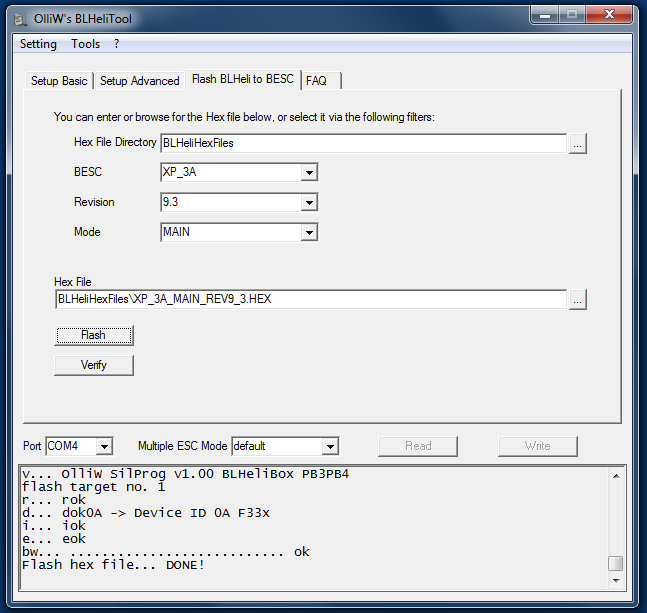Expand the Multiple ESC Mode dropdown
Image resolution: width=647 pixels, height=613 pixels.
coord(330,446)
